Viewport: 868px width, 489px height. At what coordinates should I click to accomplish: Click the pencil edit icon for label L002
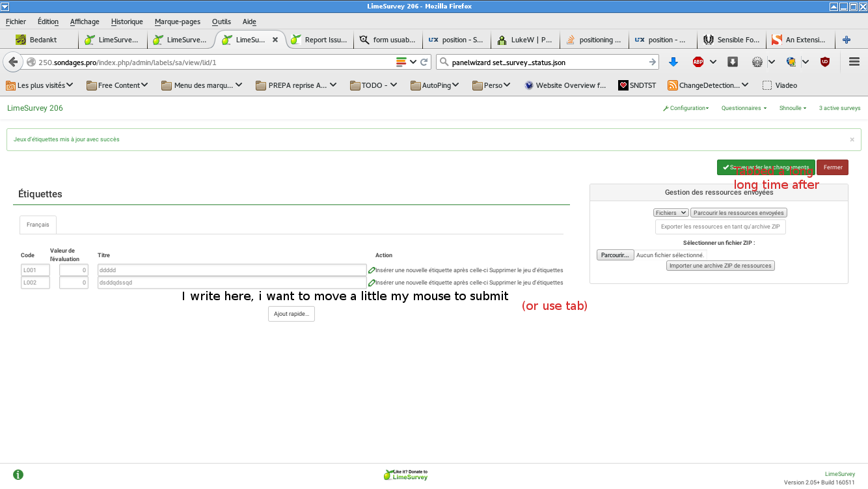point(372,283)
